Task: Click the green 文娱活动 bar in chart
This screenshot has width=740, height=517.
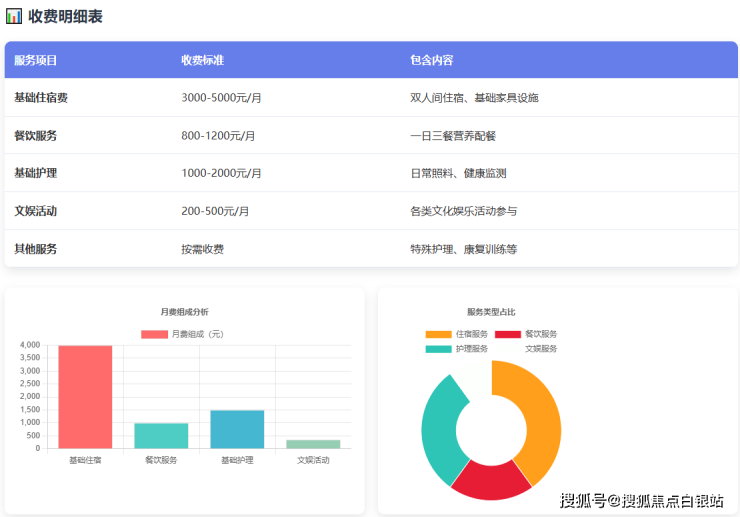Action: 313,444
